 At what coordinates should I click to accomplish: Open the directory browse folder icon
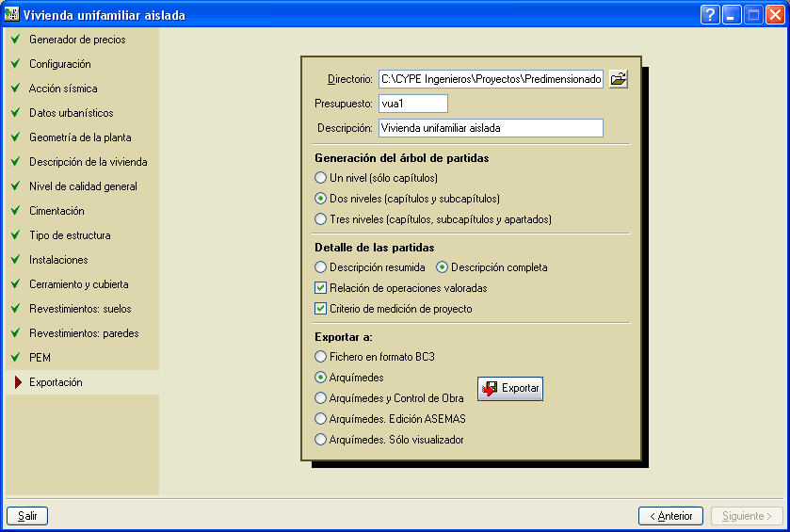click(x=619, y=79)
